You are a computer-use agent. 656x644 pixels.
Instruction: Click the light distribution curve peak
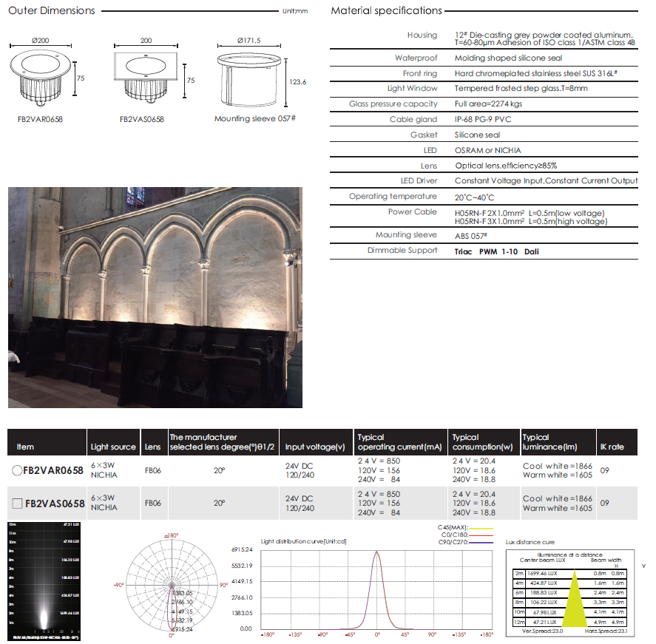click(377, 553)
